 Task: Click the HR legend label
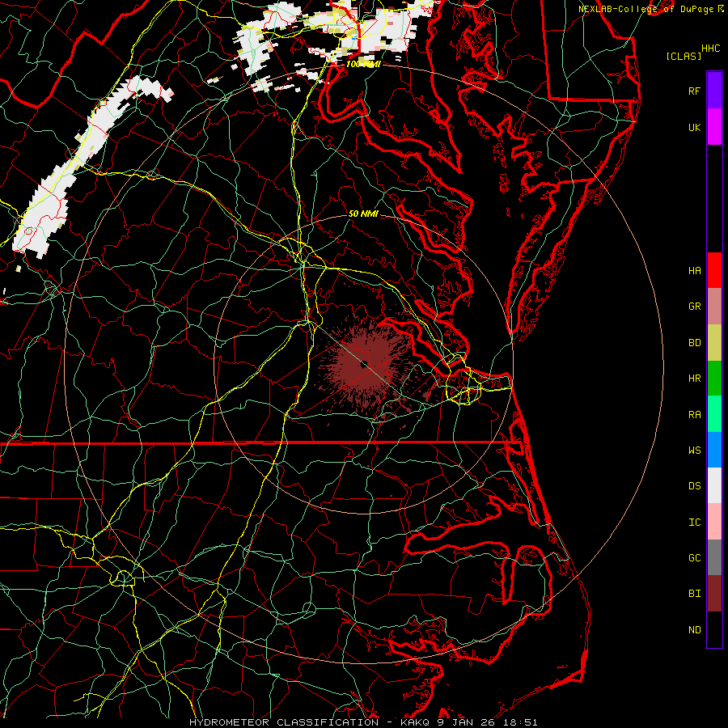pyautogui.click(x=694, y=379)
